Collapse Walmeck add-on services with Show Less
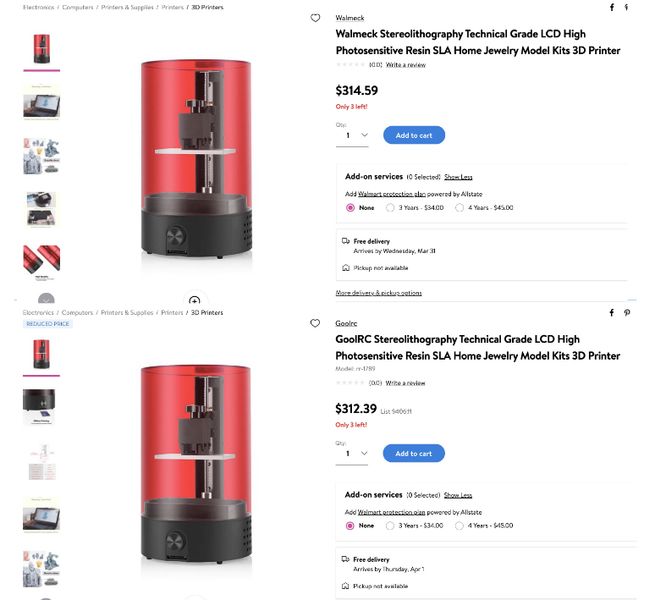 458,177
